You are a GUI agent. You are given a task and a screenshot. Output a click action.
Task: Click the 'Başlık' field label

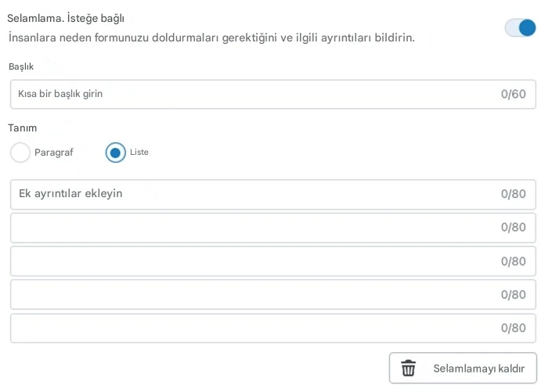[x=21, y=67]
